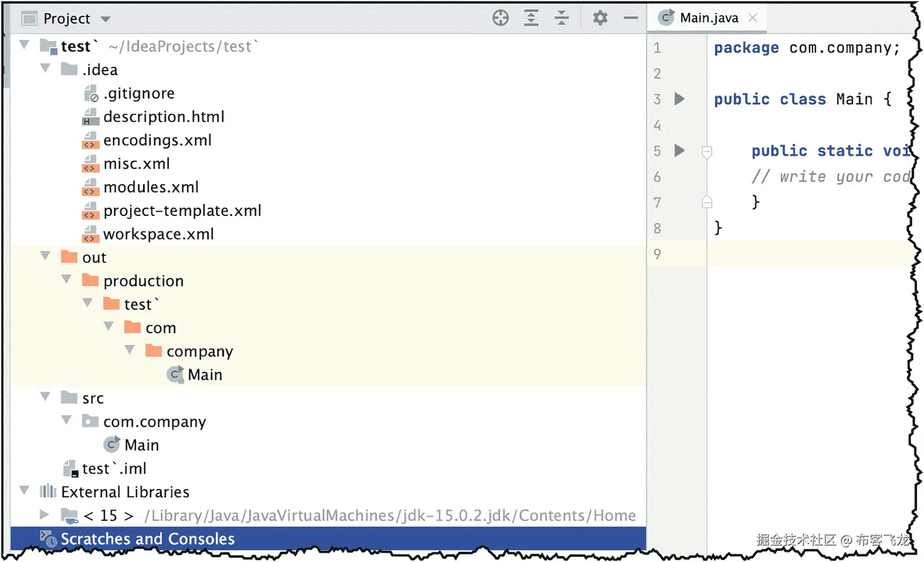
Task: Click 'Main' class name in code
Action: tap(854, 99)
